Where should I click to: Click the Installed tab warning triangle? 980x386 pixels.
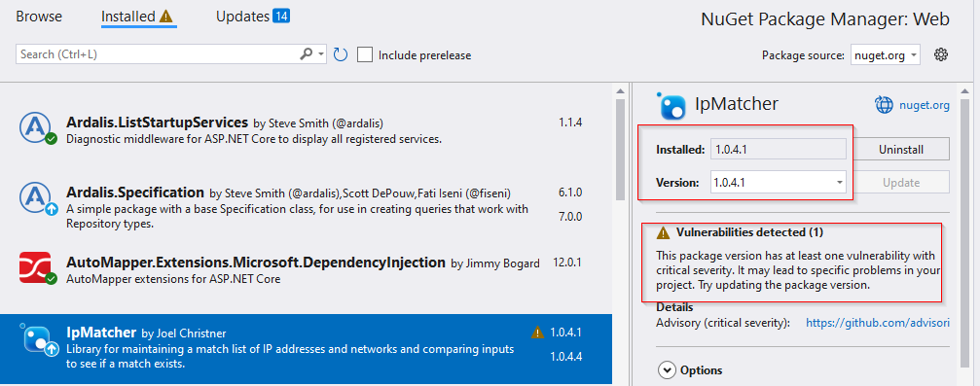(166, 17)
